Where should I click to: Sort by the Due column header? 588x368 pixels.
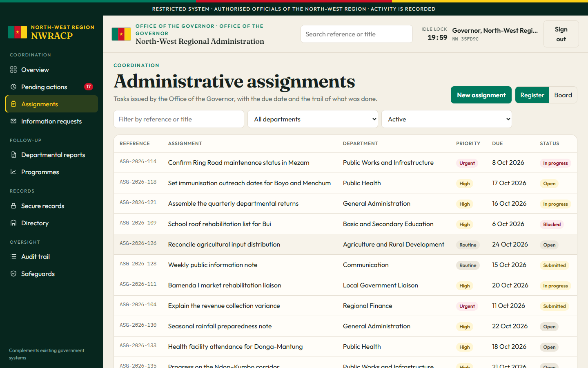click(497, 144)
